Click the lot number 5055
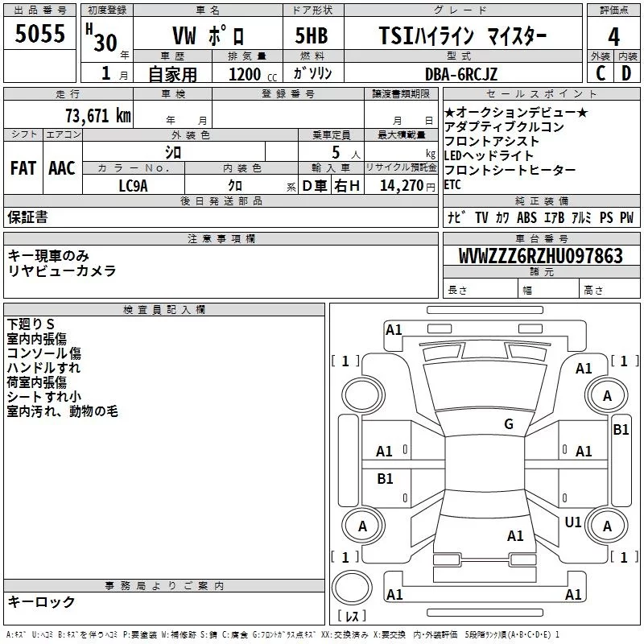The image size is (644, 644). [39, 34]
